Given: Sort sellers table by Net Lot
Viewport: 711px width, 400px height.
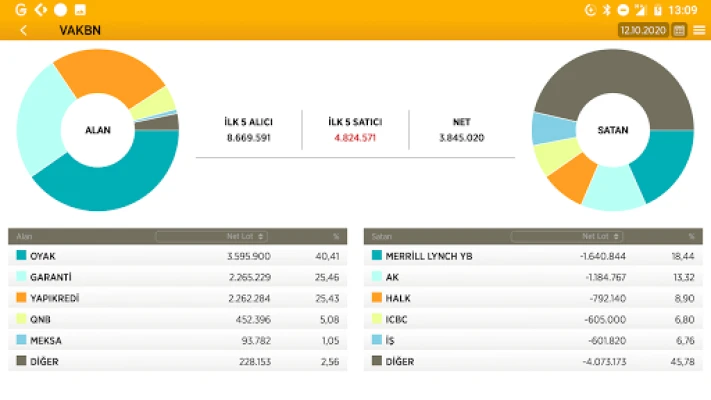Looking at the screenshot, I should [x=566, y=237].
